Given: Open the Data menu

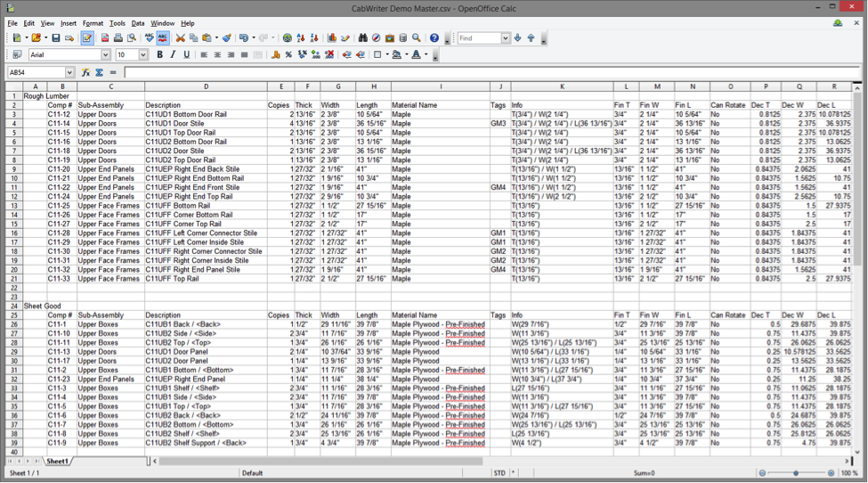Looking at the screenshot, I should tap(138, 22).
